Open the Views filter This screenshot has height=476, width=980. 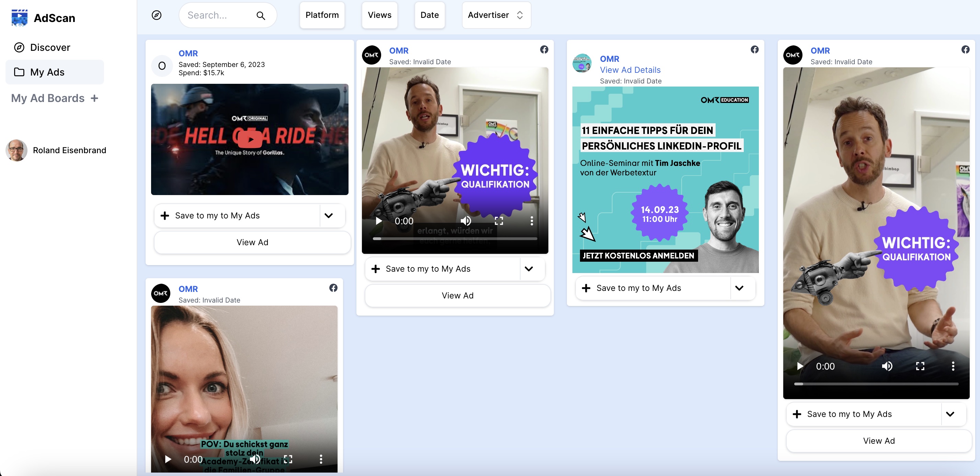click(x=379, y=15)
